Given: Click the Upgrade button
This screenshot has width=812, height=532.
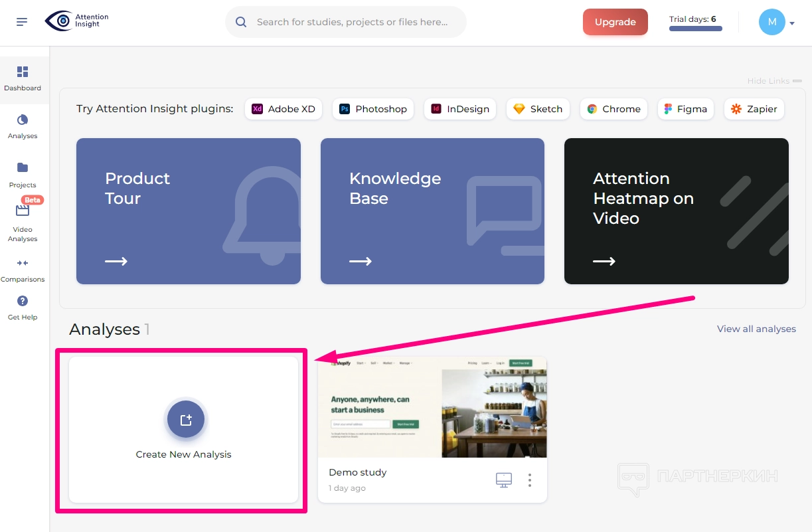Looking at the screenshot, I should click(615, 22).
